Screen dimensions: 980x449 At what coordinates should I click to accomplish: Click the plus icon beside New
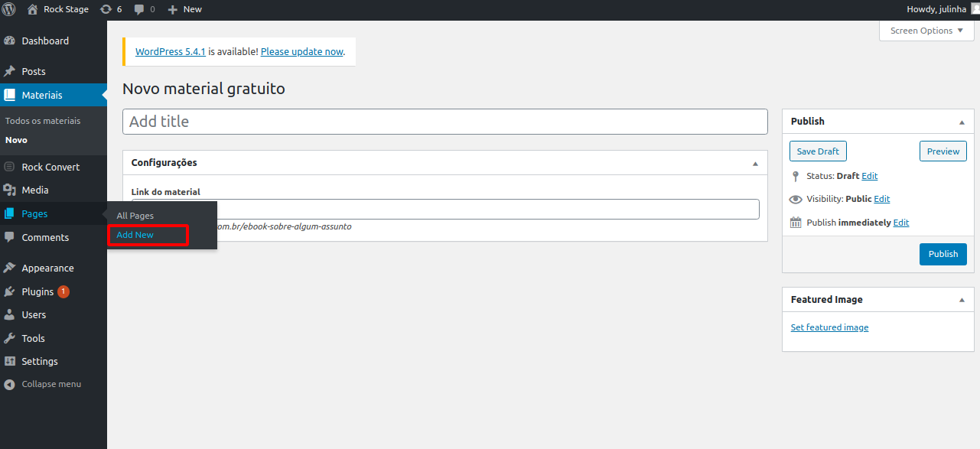point(173,9)
